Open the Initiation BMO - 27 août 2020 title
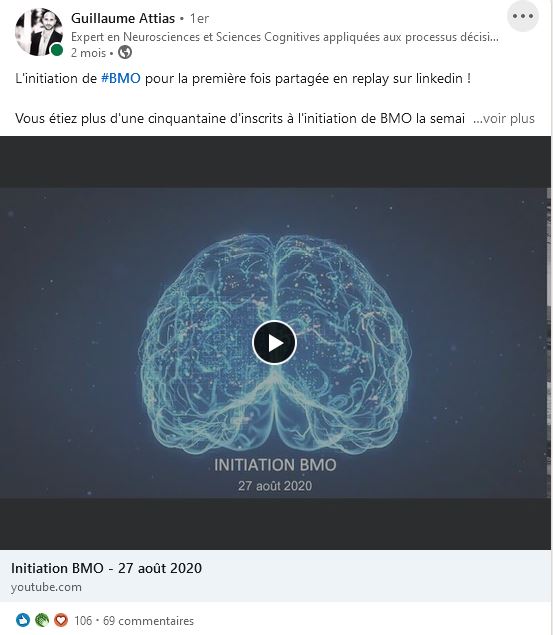Screen dimensions: 553x635 pyautogui.click(x=106, y=568)
